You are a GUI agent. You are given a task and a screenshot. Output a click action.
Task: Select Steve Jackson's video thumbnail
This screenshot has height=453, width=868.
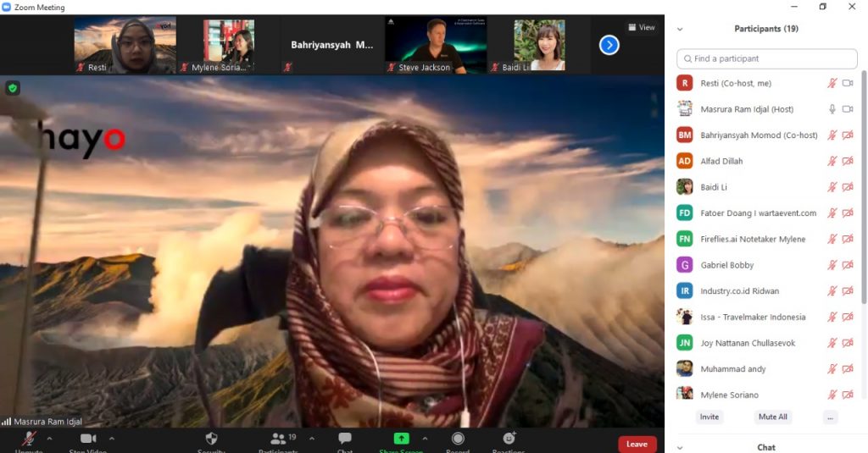[436, 46]
